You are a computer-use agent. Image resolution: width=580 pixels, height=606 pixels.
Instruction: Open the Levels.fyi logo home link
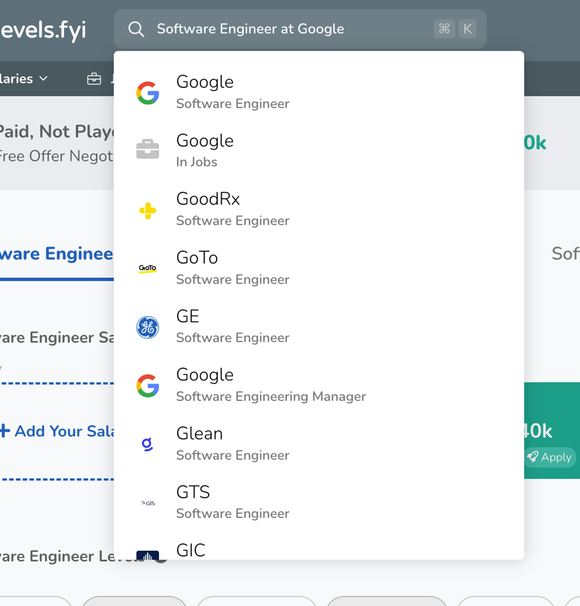pos(43,30)
